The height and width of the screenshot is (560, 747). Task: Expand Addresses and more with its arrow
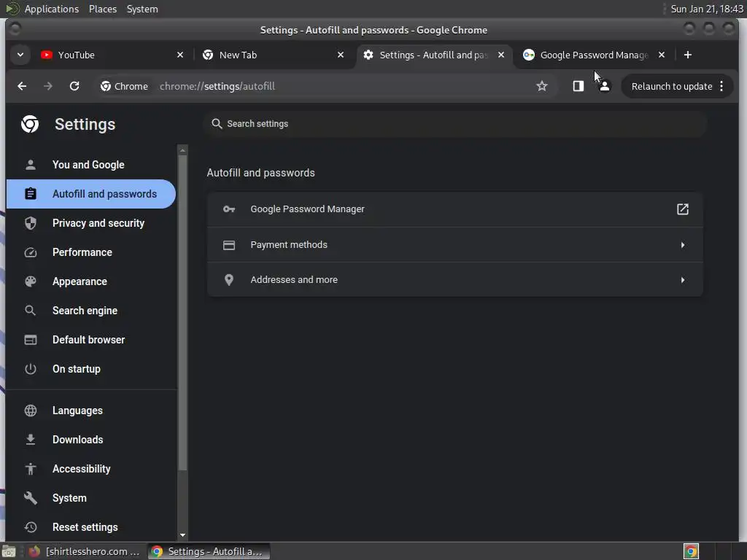pyautogui.click(x=683, y=280)
